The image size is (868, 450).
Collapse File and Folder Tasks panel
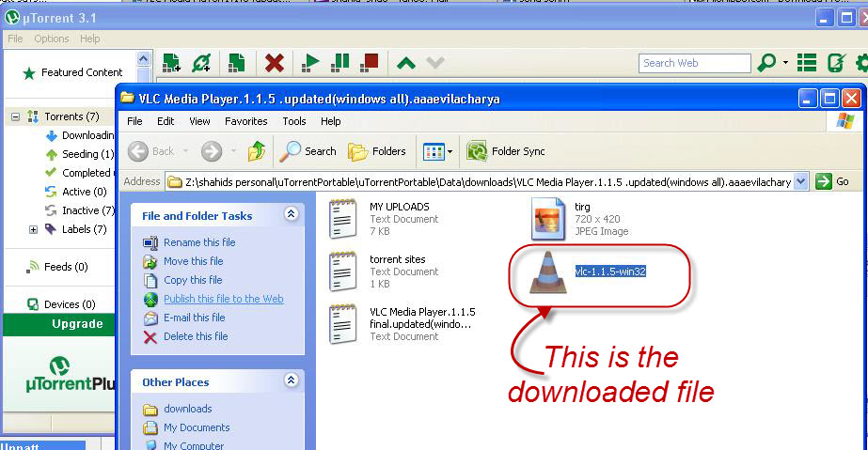pyautogui.click(x=292, y=214)
